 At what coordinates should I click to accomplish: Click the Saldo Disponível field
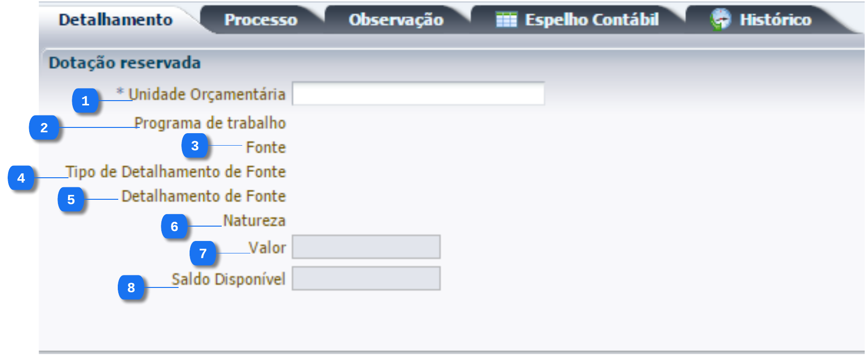pyautogui.click(x=366, y=278)
